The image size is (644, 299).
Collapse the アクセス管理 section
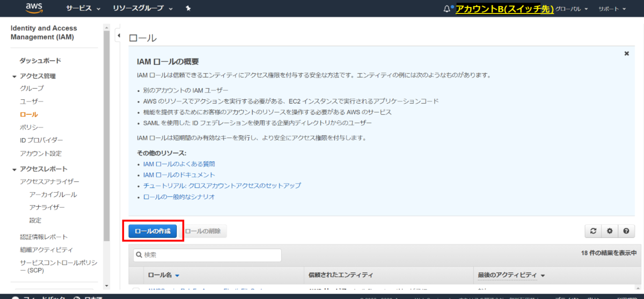tap(14, 76)
